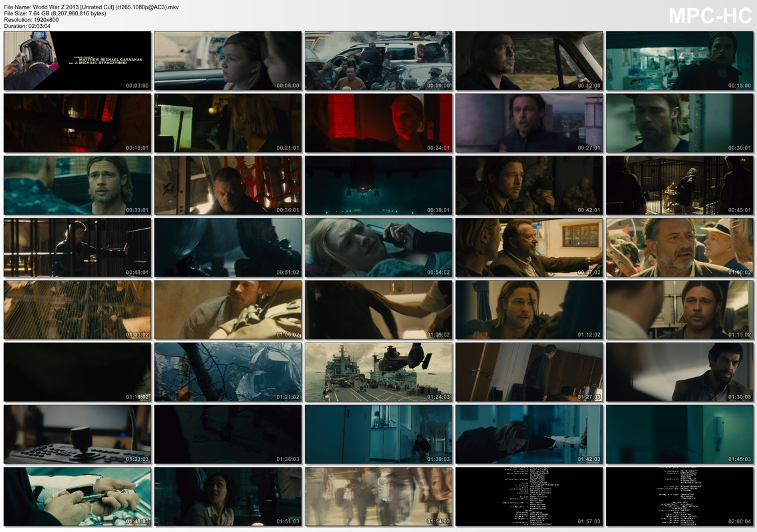Viewport: 757px width, 532px height.
Task: Choose the frame at 00:57:02
Action: click(x=529, y=247)
